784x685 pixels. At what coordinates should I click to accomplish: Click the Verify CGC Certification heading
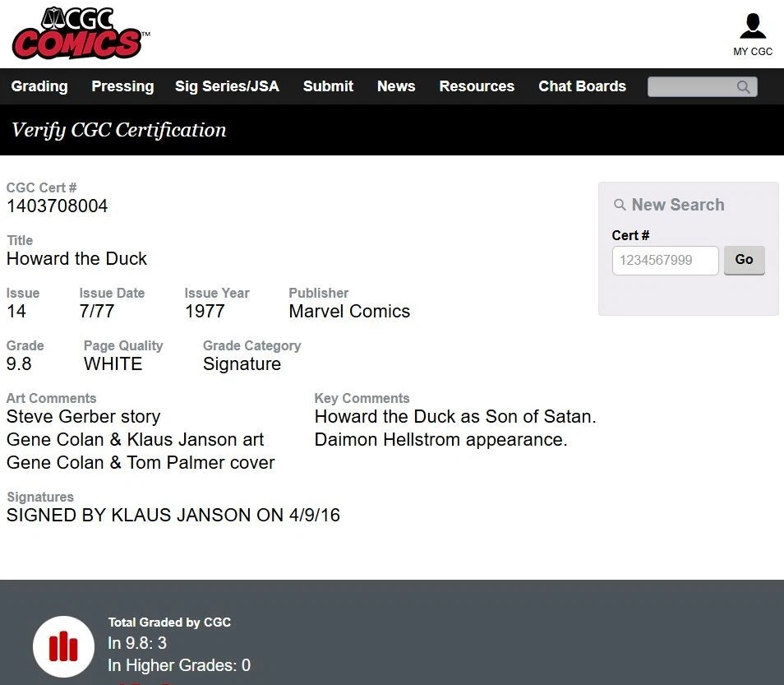(x=119, y=130)
